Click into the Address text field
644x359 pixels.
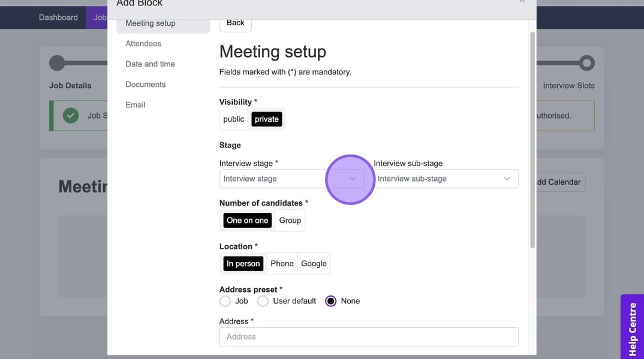tap(369, 337)
